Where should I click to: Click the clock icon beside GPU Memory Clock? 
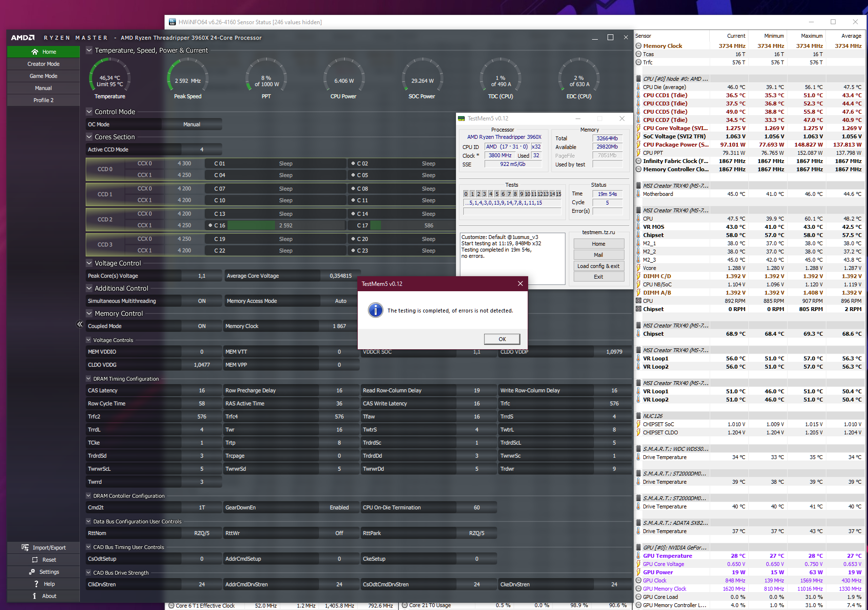click(x=639, y=589)
